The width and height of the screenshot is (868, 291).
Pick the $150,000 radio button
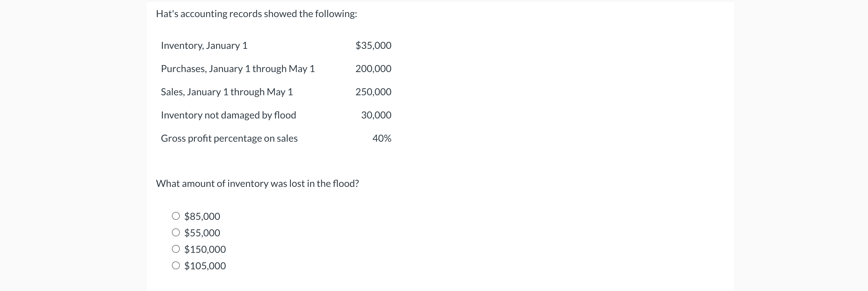pyautogui.click(x=176, y=249)
